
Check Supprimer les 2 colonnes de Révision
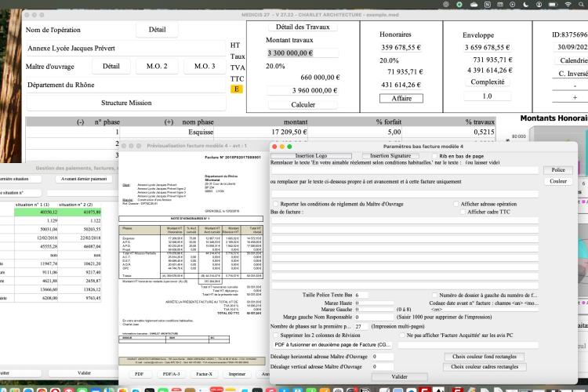pyautogui.click(x=276, y=335)
